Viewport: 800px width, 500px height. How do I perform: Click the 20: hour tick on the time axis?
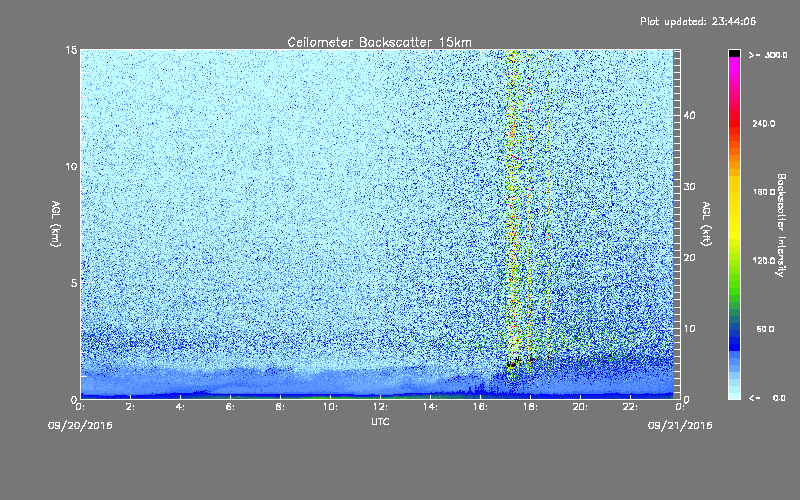581,407
